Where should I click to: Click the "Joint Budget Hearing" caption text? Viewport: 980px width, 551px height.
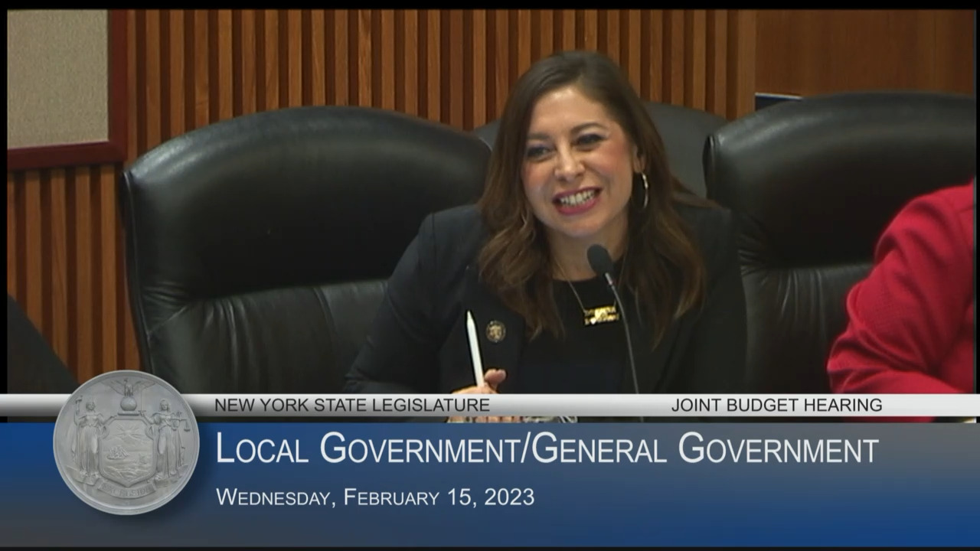coord(776,405)
